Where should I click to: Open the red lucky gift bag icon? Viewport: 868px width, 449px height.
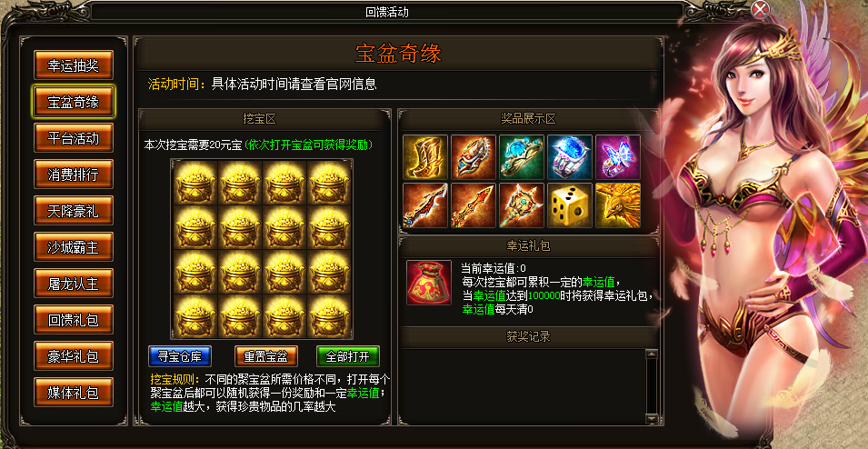[429, 283]
